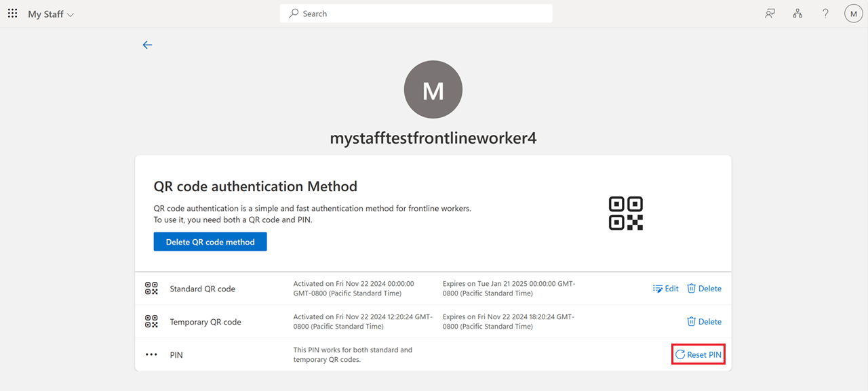Open the help question mark icon
Viewport: 868px width, 391px height.
coord(825,13)
